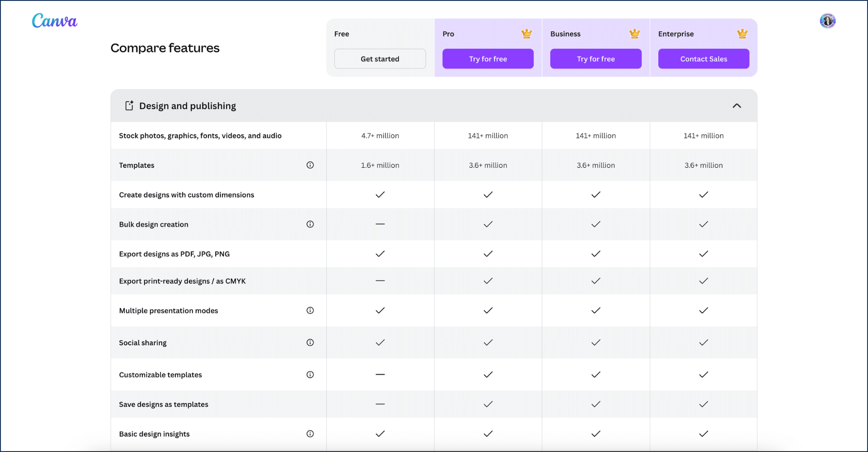Screen dimensions: 868x452
Task: Click the info icon for Bulk design creation
Action: tap(310, 224)
